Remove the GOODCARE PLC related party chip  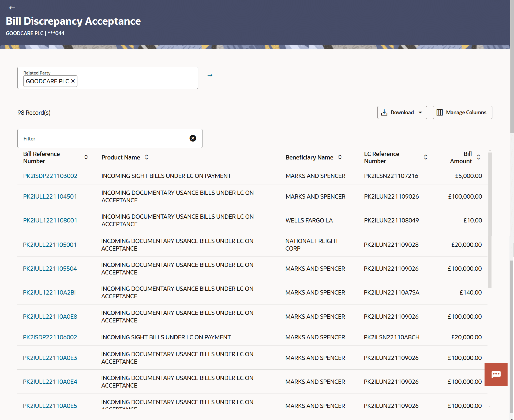73,81
